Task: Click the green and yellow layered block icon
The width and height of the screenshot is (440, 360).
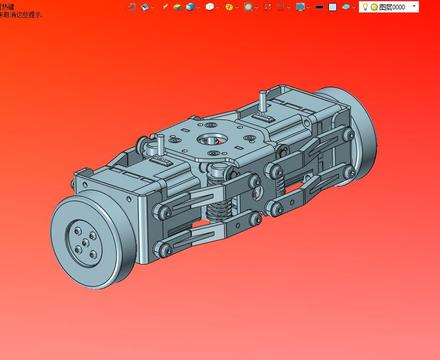Action: tap(178, 7)
